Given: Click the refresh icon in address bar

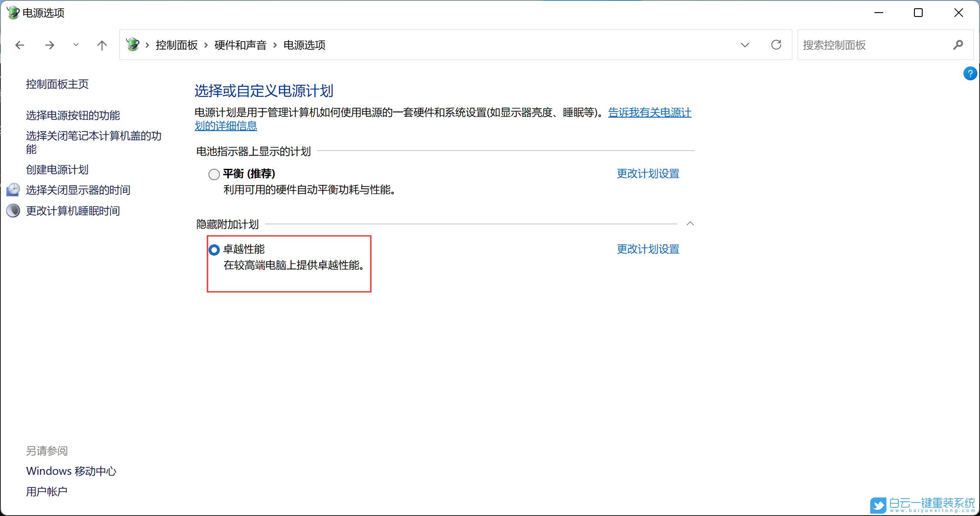Looking at the screenshot, I should coord(776,45).
